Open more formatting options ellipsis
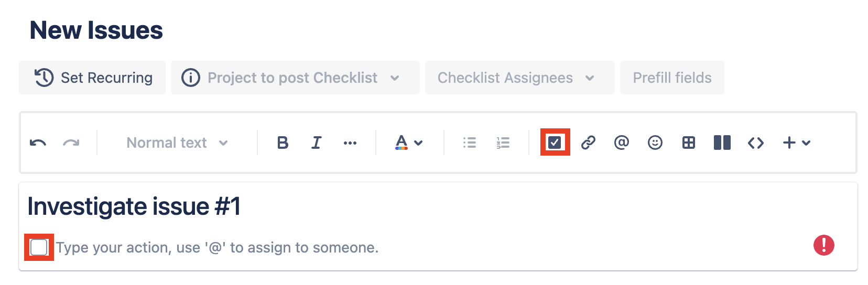Image resolution: width=868 pixels, height=285 pixels. click(x=350, y=142)
